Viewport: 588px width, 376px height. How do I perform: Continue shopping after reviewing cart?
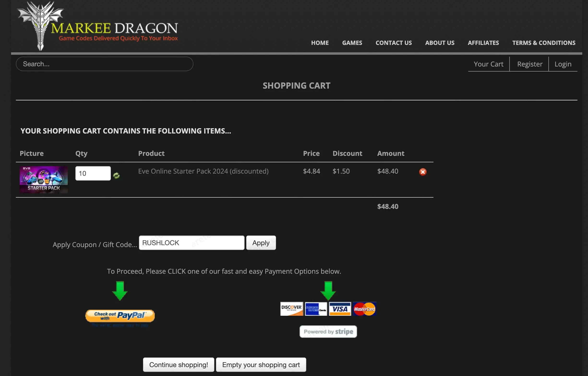(178, 364)
